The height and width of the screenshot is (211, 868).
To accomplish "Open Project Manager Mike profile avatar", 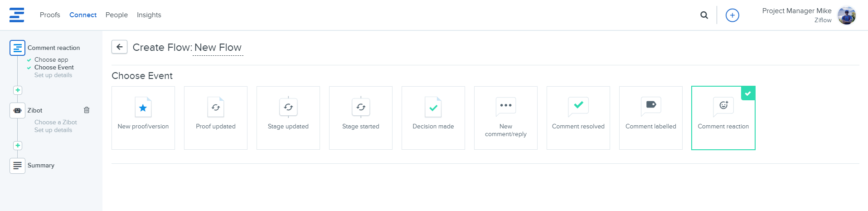I will [x=846, y=15].
